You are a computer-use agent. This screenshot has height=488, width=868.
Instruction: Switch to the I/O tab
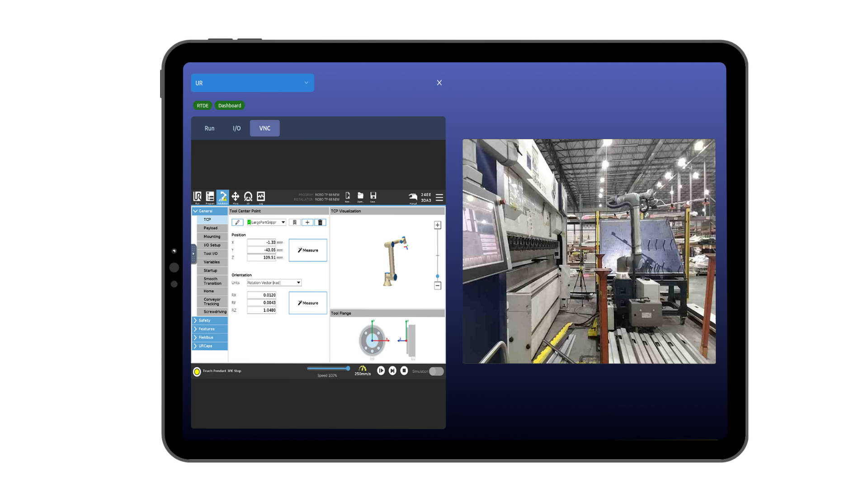click(x=236, y=128)
